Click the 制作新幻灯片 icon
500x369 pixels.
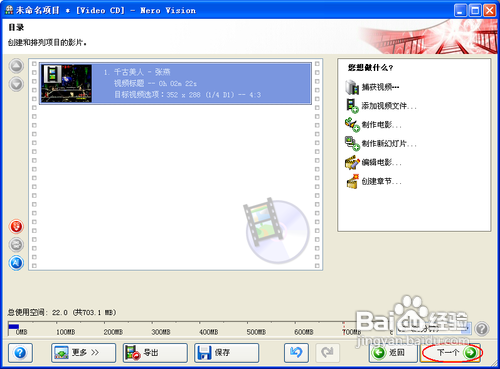[x=352, y=144]
